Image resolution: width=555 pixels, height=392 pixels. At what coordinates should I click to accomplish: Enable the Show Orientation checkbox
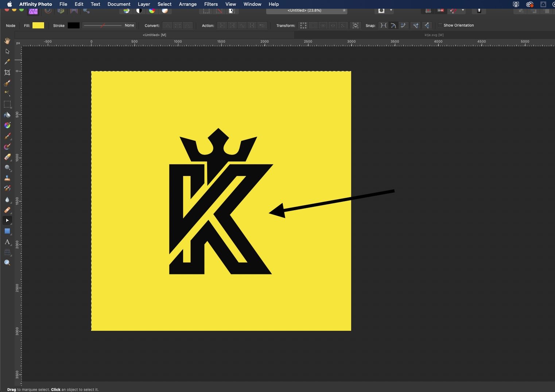(x=440, y=25)
